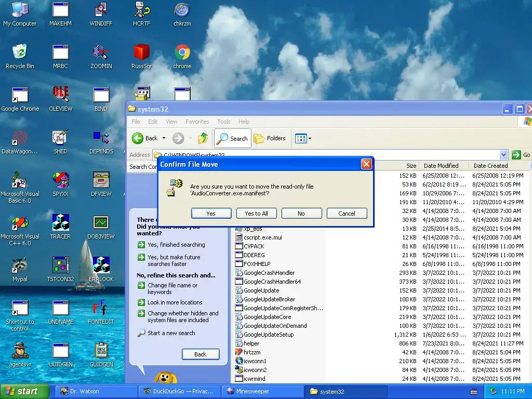Close the Confirm File Move dialog
This screenshot has height=399, width=532.
click(x=366, y=164)
